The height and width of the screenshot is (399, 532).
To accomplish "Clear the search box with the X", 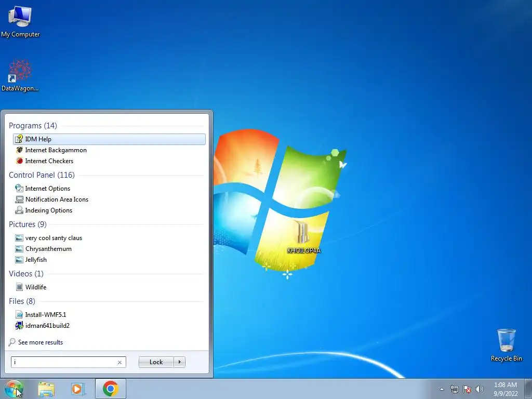I will 119,362.
